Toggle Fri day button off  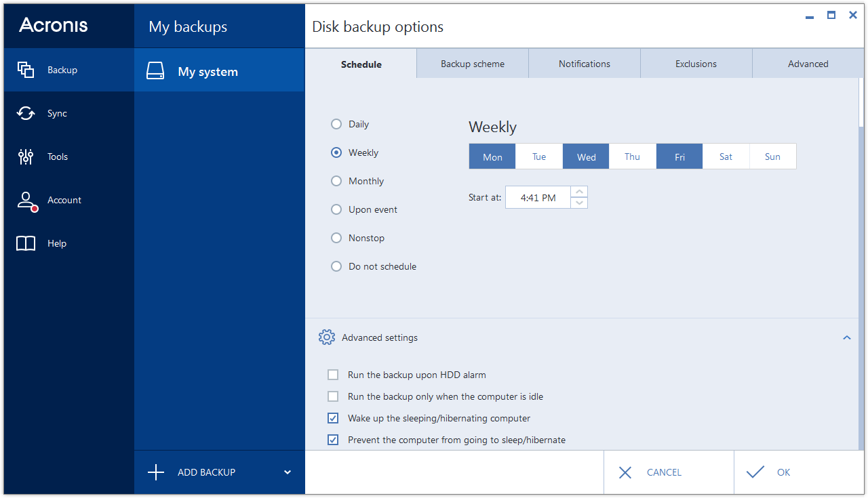[679, 157]
